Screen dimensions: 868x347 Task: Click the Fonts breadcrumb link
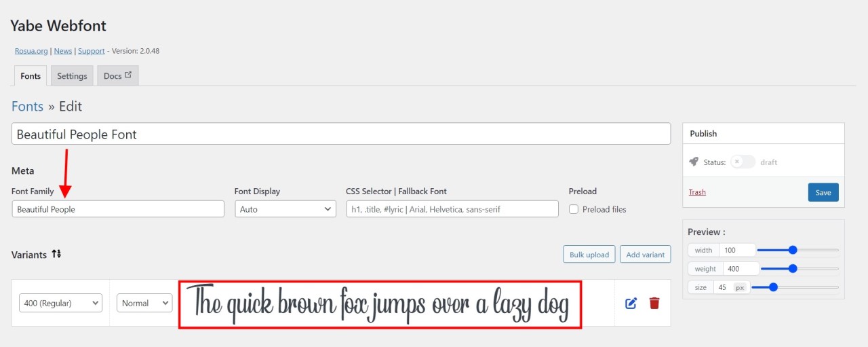[x=27, y=107]
